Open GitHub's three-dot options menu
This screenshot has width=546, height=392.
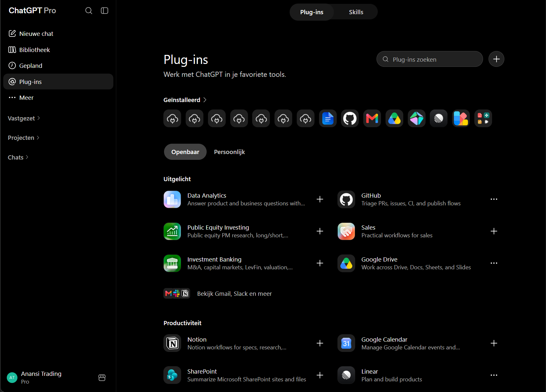coord(494,199)
